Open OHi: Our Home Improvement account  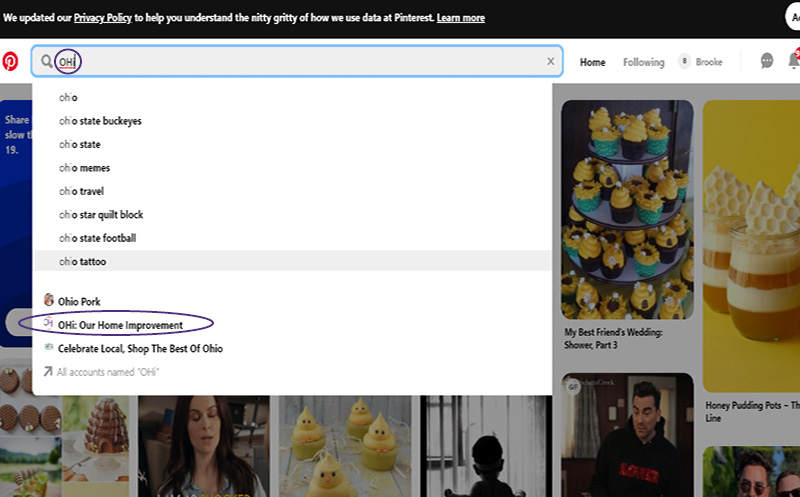click(x=120, y=325)
